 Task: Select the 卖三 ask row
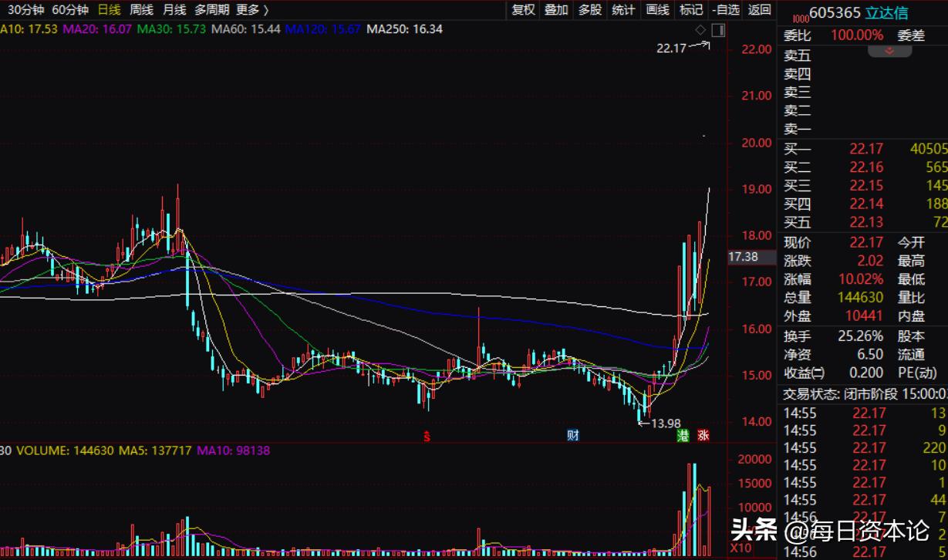coord(862,93)
